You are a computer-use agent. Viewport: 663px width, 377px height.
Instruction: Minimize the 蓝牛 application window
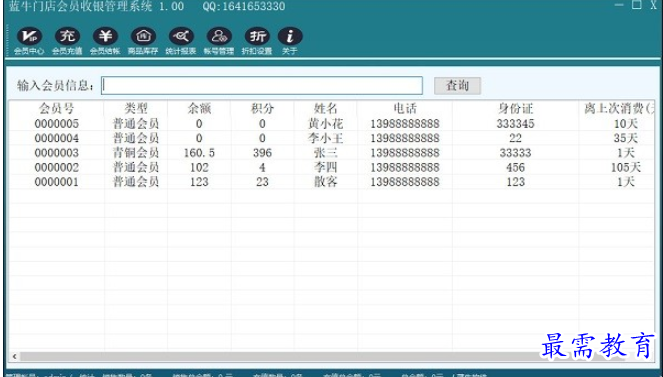click(619, 5)
